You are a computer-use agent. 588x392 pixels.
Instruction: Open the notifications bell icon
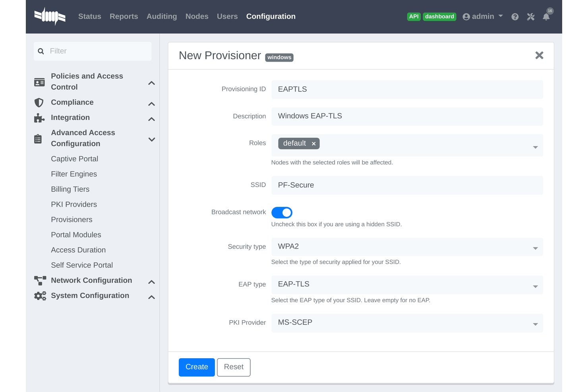point(546,17)
